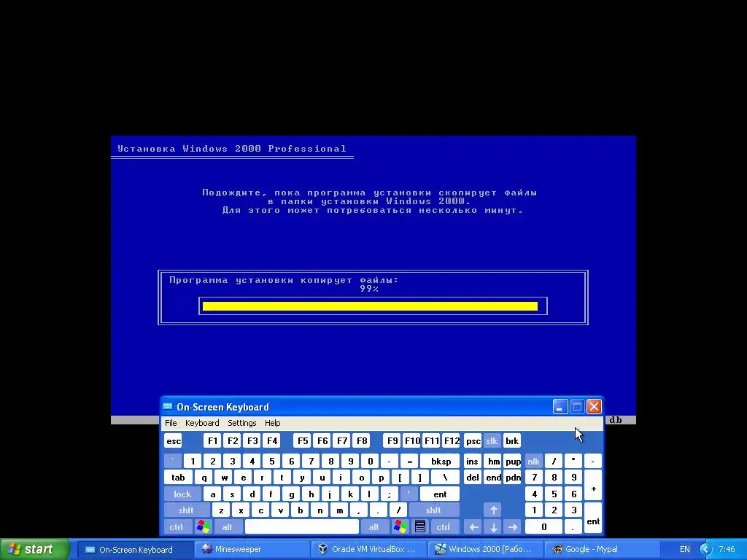Click the backtick key
This screenshot has width=747, height=560.
[x=173, y=461]
